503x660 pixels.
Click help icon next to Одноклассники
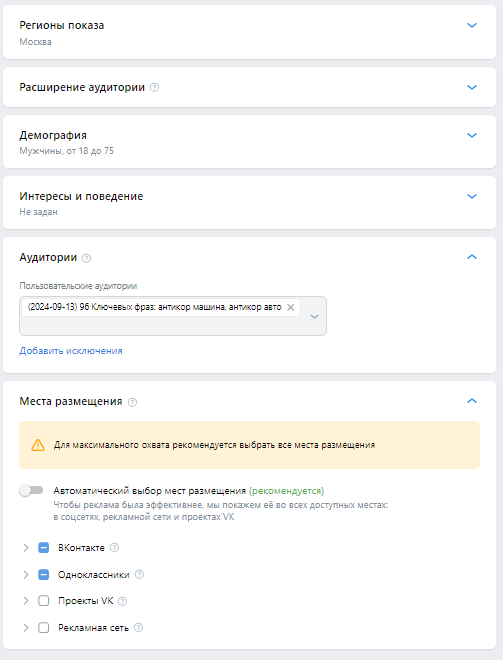point(139,574)
